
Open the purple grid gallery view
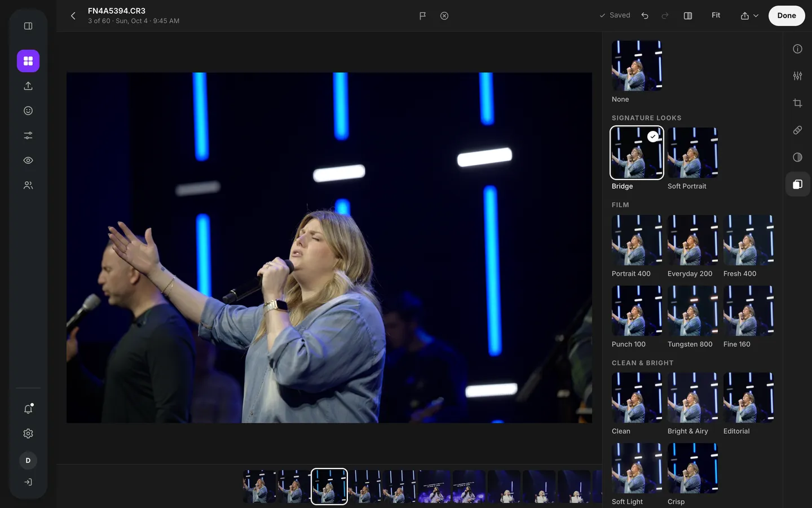coord(28,61)
